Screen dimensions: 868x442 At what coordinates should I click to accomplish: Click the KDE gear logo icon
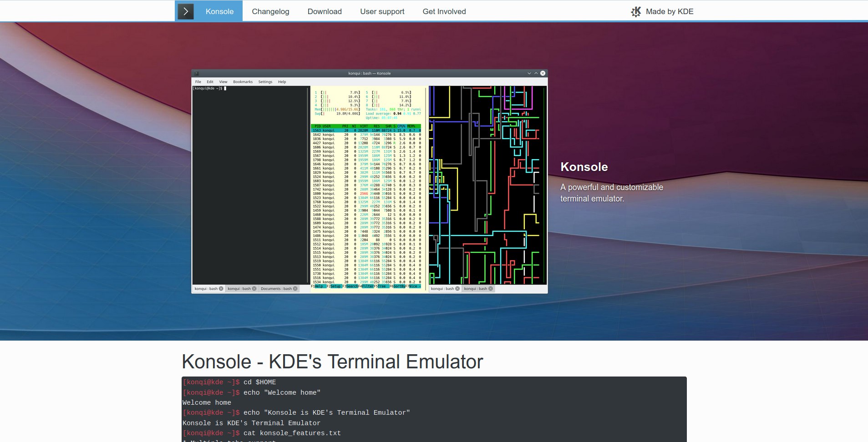point(636,12)
